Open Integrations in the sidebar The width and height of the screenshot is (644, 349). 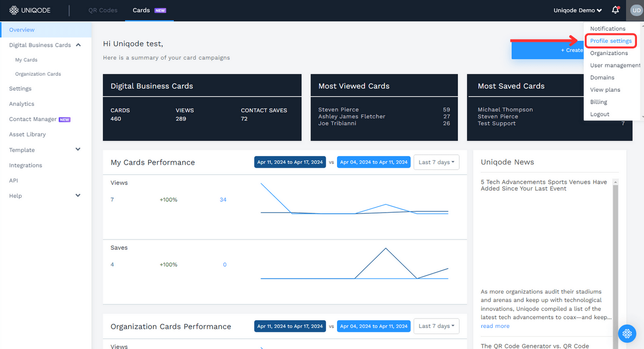(25, 166)
